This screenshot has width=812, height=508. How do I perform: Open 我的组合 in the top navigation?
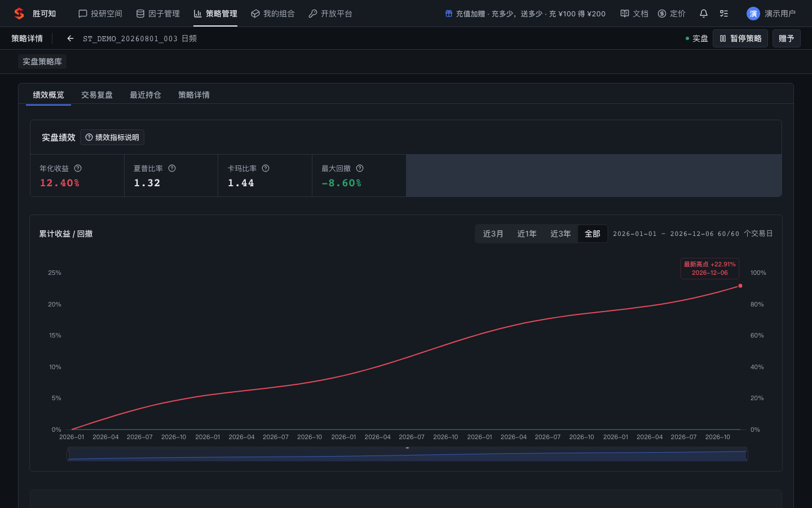click(x=273, y=14)
